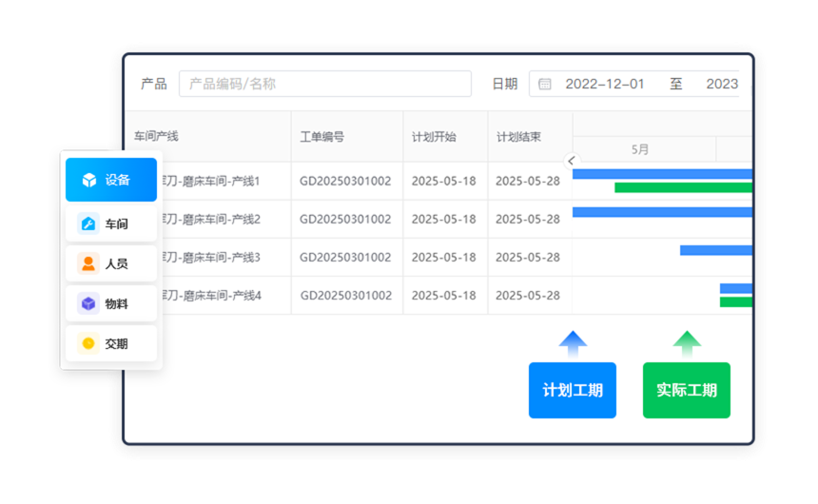
Task: Click planned start 2025-05-18 in 产线2 row
Action: click(444, 219)
